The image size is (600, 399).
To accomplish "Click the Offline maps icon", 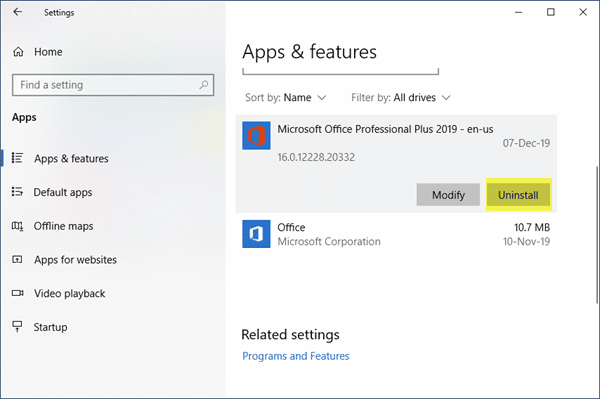I will (x=17, y=226).
